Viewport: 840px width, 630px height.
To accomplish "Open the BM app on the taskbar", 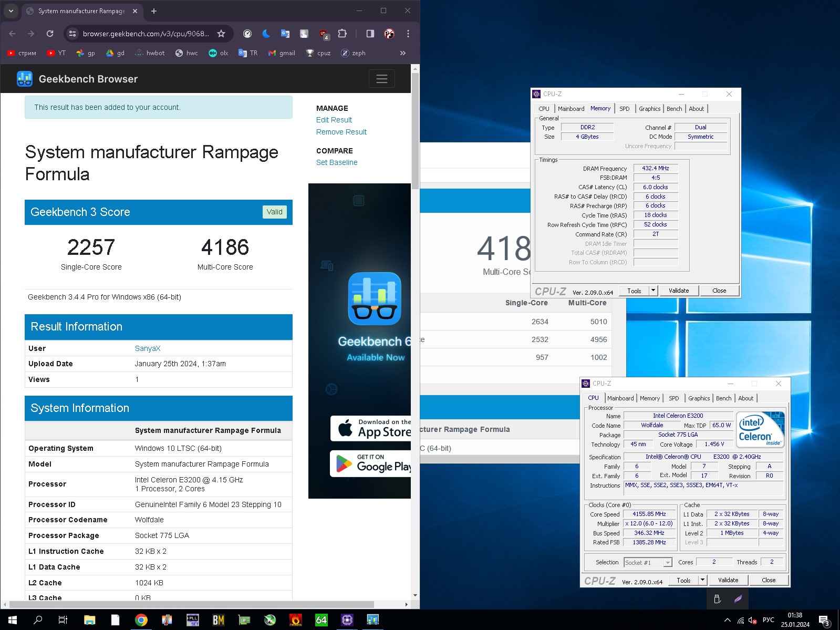I will (219, 620).
